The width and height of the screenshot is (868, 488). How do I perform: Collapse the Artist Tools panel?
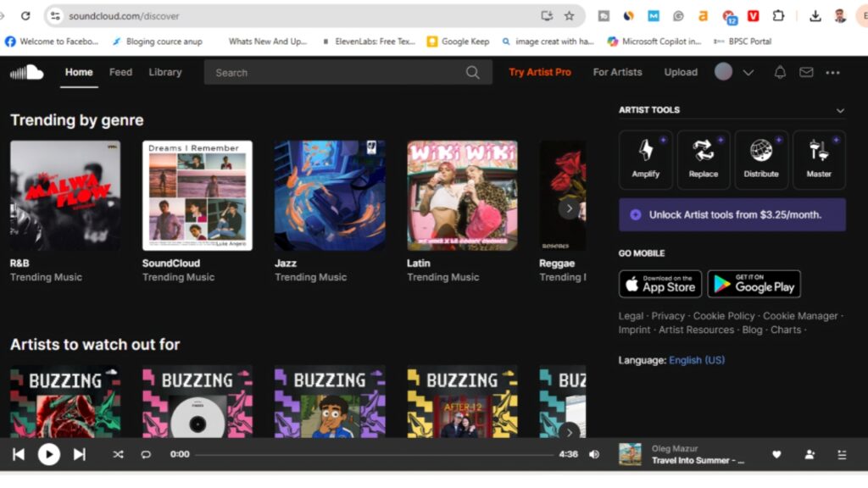coord(840,111)
